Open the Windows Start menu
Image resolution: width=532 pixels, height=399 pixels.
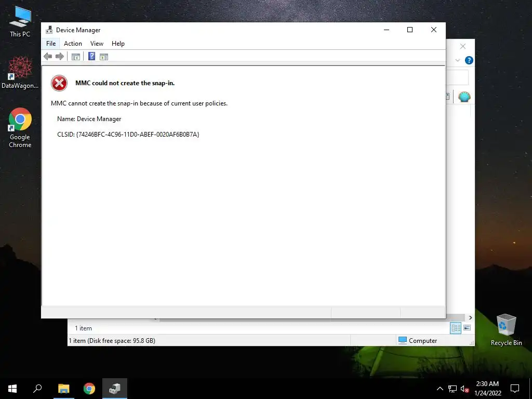(x=12, y=389)
